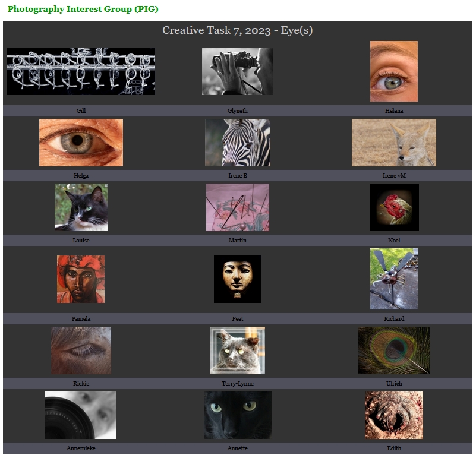Open Martin's needles on pink fabric
This screenshot has width=476, height=458.
pos(237,207)
